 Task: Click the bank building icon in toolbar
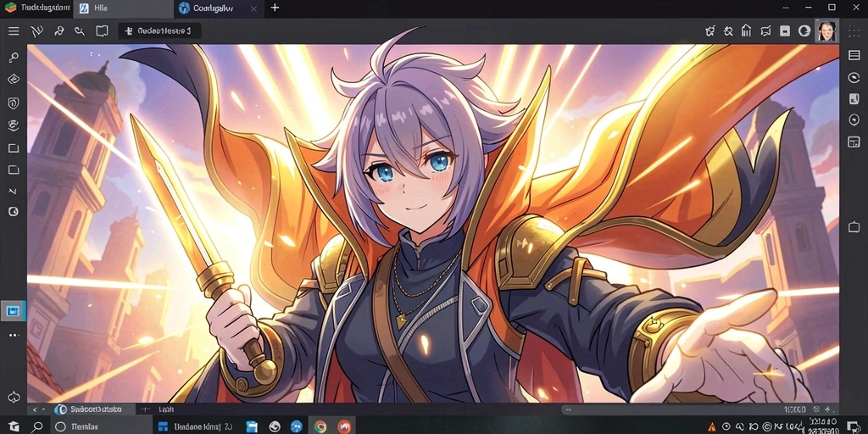coord(746,31)
